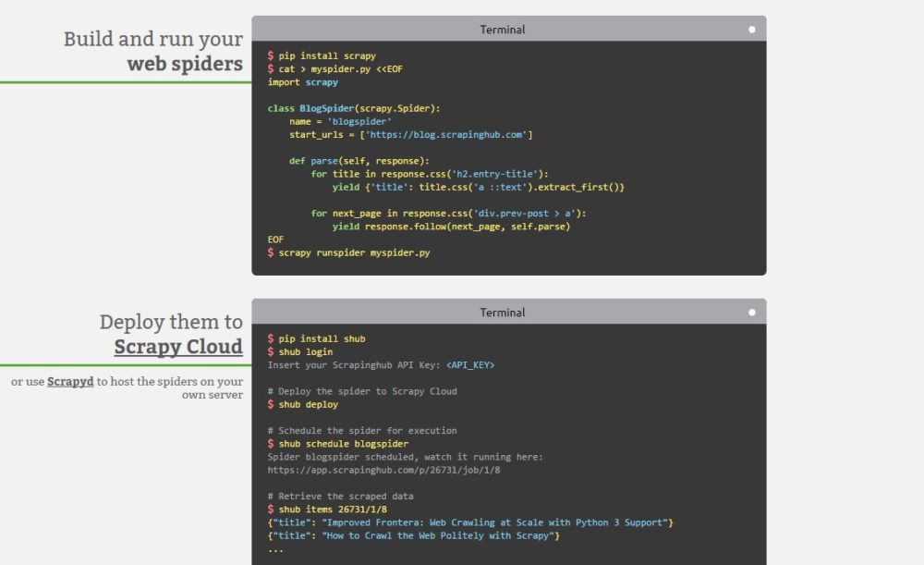Open the Scrapyd link
924x565 pixels.
pos(70,381)
